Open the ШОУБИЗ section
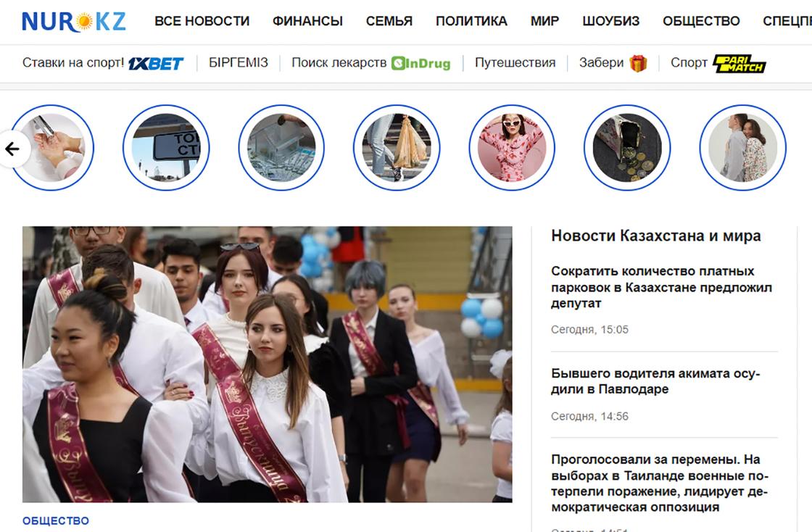This screenshot has height=532, width=812. pos(612,22)
